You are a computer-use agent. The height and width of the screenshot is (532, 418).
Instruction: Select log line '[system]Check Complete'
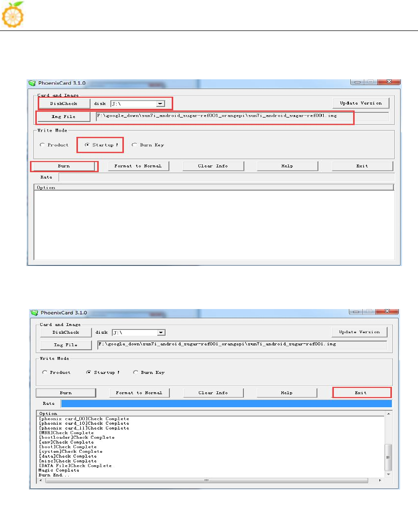point(71,451)
